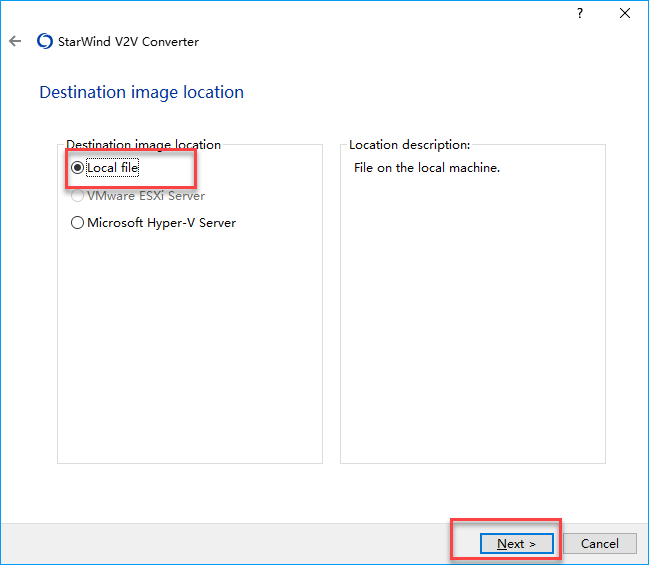Close the converter wizard window
Viewport: 649px width, 565px height.
(625, 13)
